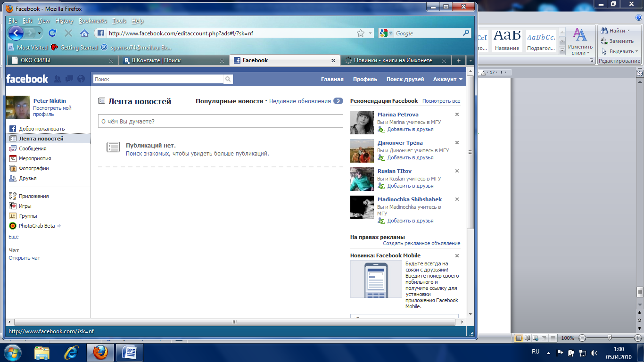Stop loading with the X toolbar icon
Image resolution: width=644 pixels, height=362 pixels.
[x=68, y=33]
